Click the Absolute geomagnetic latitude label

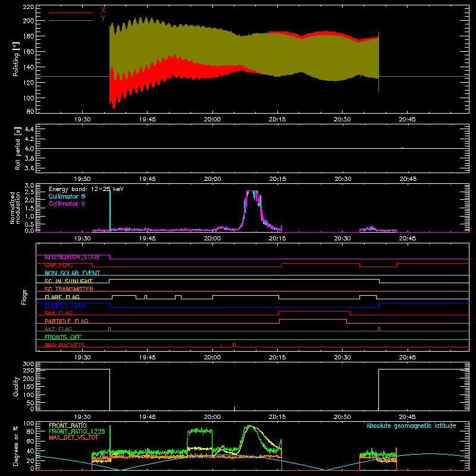click(x=411, y=426)
